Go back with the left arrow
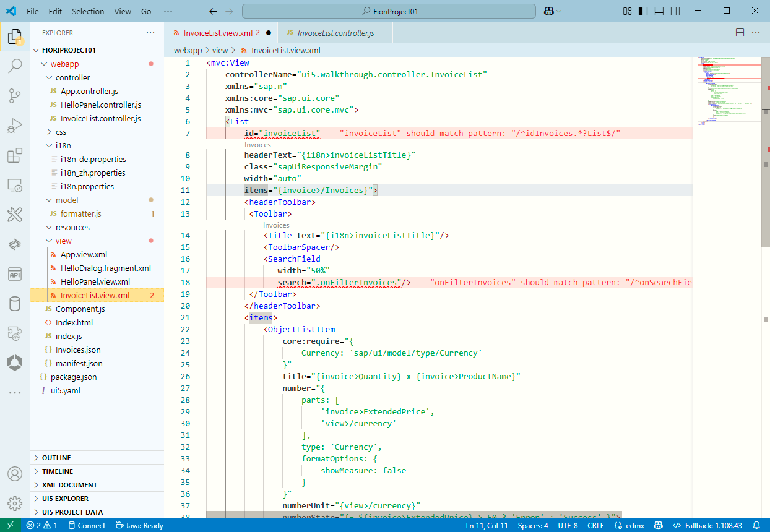The width and height of the screenshot is (770, 532). (x=213, y=11)
